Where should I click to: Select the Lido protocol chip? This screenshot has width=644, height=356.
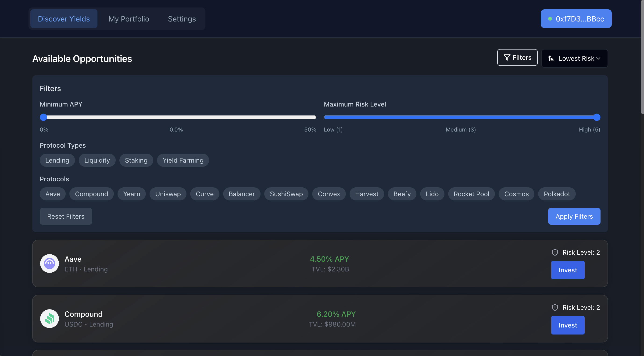coord(432,194)
